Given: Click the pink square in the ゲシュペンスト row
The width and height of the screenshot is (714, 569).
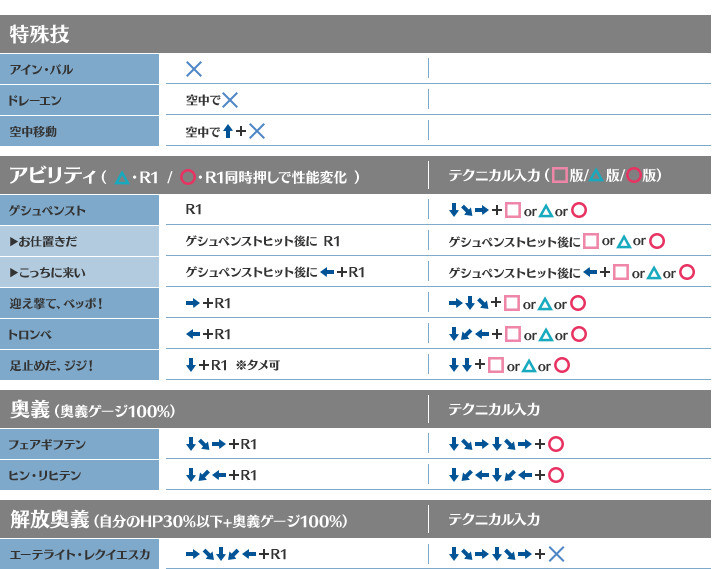Looking at the screenshot, I should pyautogui.click(x=513, y=210).
